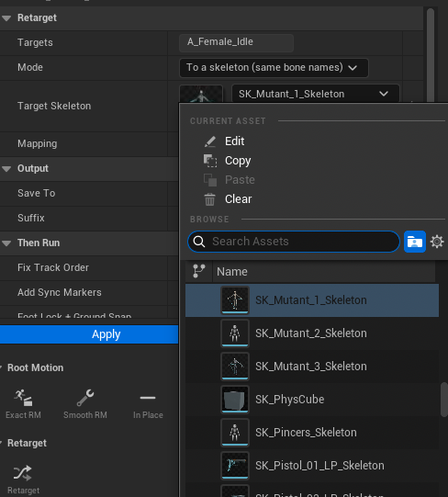Open the asset picker settings gear
Image resolution: width=448 pixels, height=497 pixels.
[437, 242]
